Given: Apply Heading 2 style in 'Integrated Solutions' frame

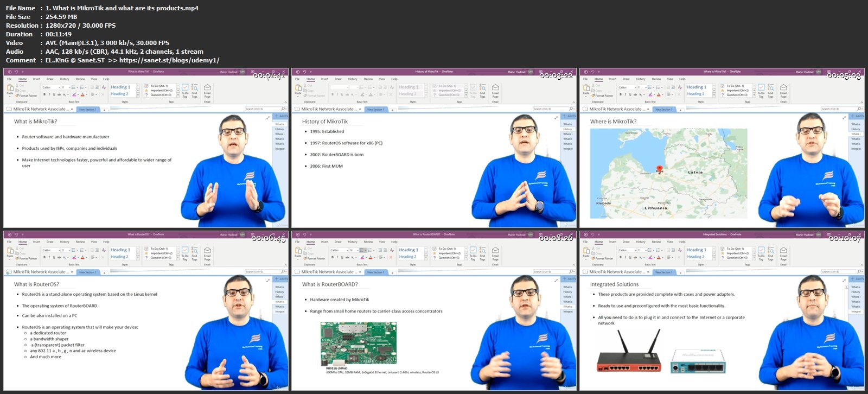Looking at the screenshot, I should 695,257.
